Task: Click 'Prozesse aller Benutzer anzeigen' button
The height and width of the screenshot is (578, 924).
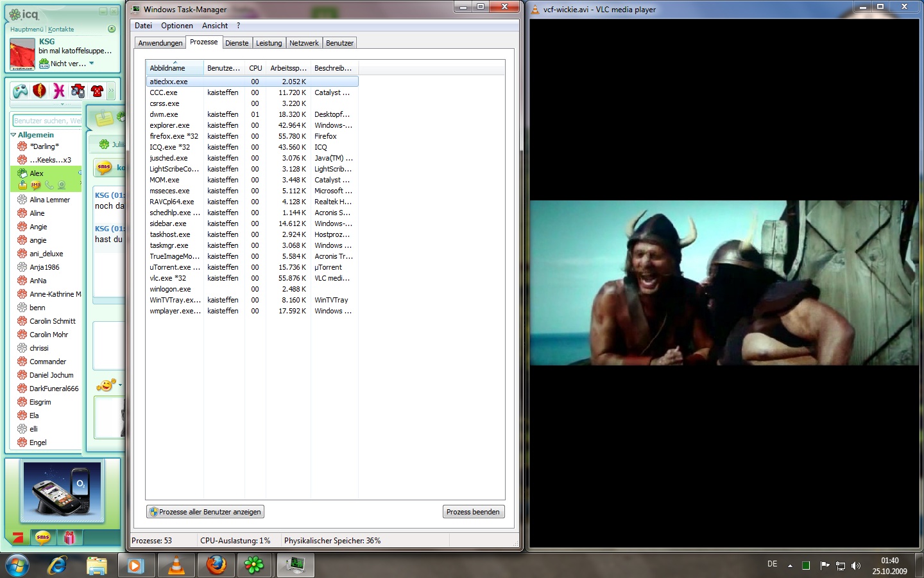Action: (x=205, y=512)
